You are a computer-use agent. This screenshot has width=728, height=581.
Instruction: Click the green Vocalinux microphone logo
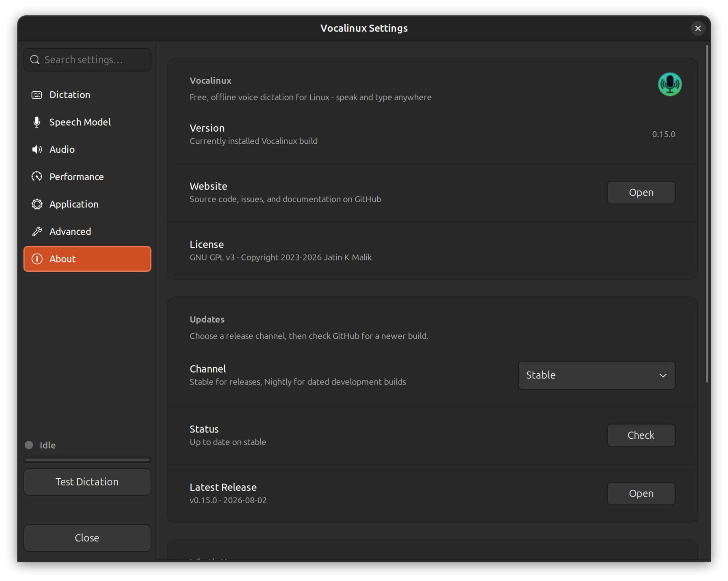coord(669,84)
